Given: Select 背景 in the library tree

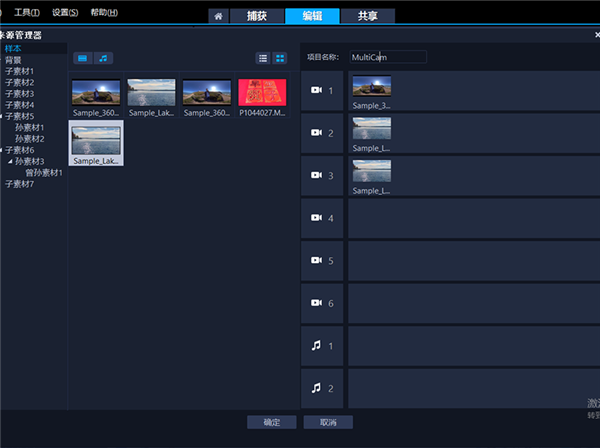Looking at the screenshot, I should [13, 60].
